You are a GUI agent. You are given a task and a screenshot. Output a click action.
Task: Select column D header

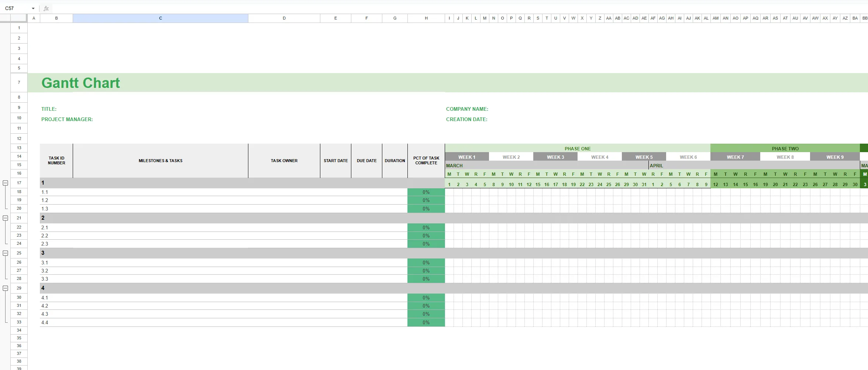click(284, 18)
